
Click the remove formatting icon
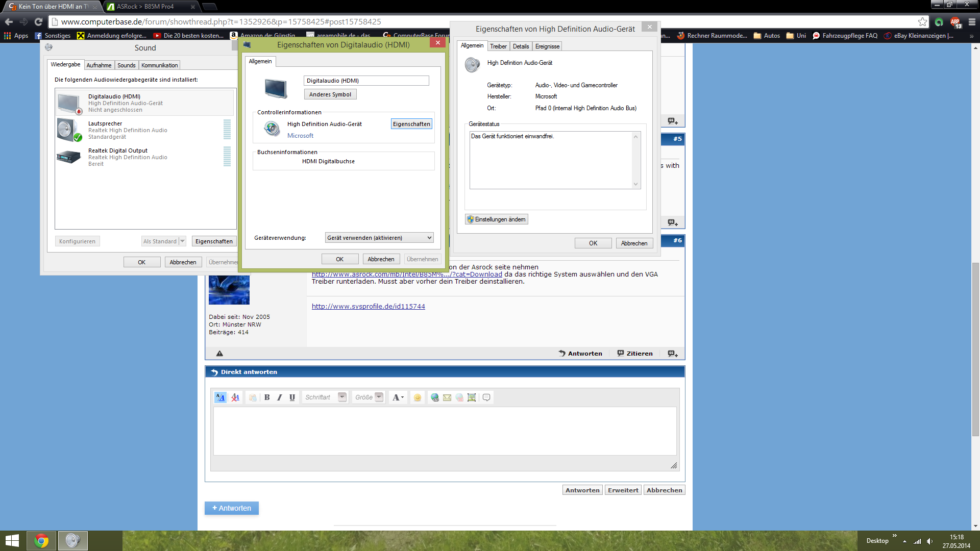click(235, 397)
